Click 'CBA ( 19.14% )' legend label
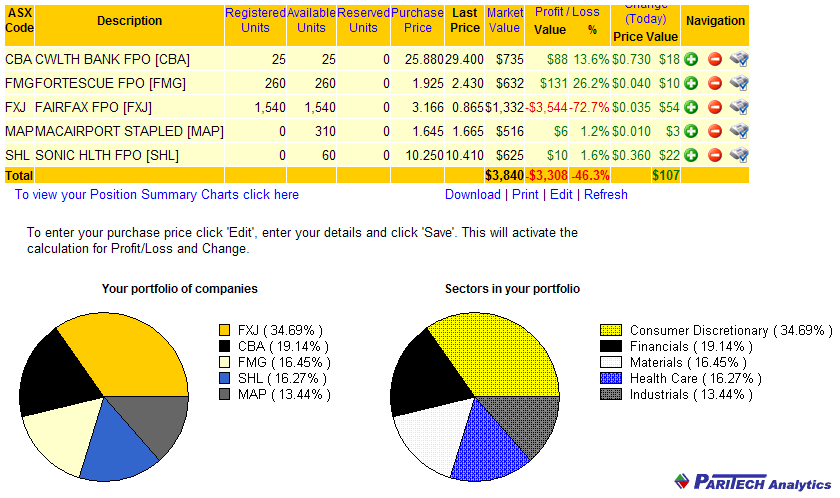 point(283,346)
